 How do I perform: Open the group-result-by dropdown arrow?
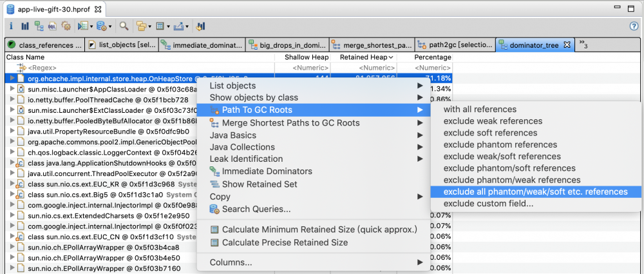151,27
